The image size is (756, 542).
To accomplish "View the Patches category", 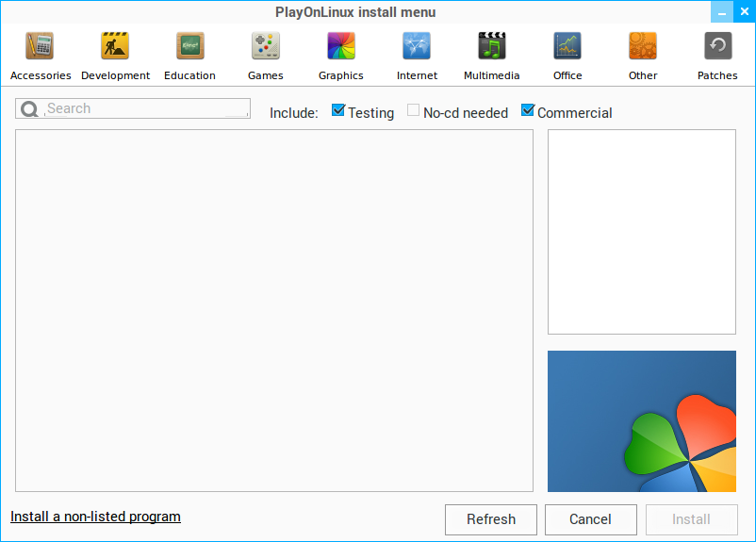I will point(717,56).
